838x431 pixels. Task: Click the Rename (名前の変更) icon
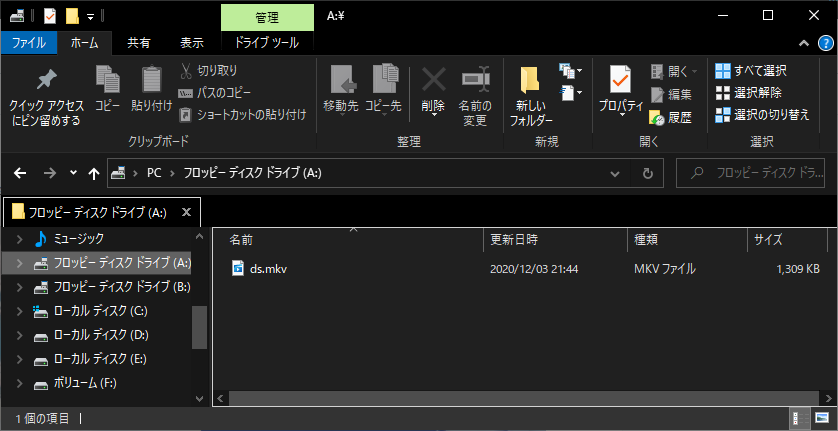tap(474, 81)
